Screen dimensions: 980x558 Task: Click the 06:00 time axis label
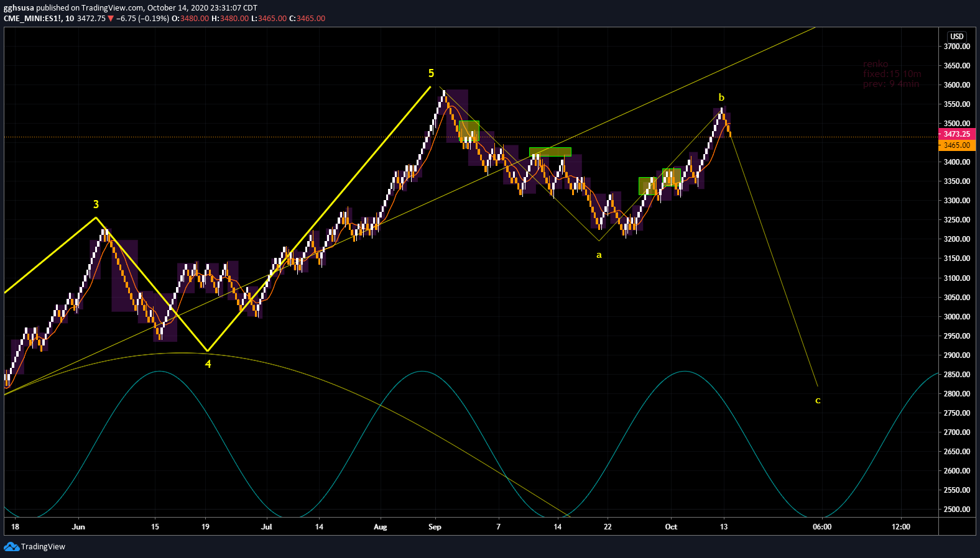pyautogui.click(x=822, y=527)
